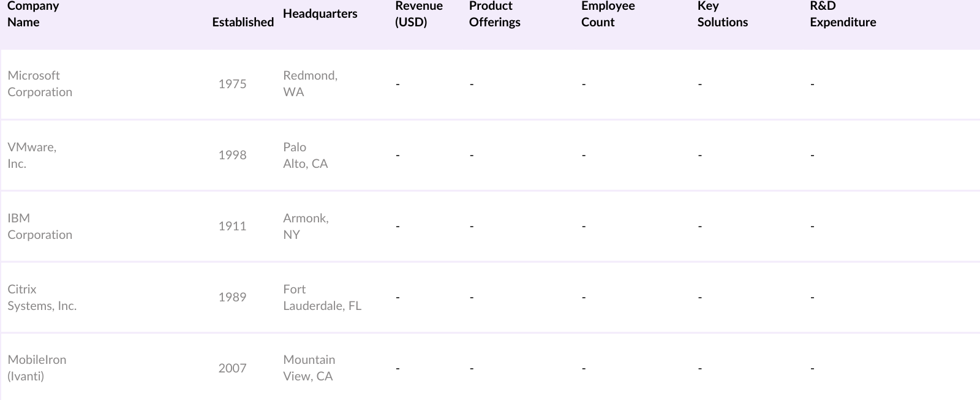This screenshot has height=400, width=980.
Task: Click the Citrix Systems, Inc. cell
Action: [x=42, y=297]
